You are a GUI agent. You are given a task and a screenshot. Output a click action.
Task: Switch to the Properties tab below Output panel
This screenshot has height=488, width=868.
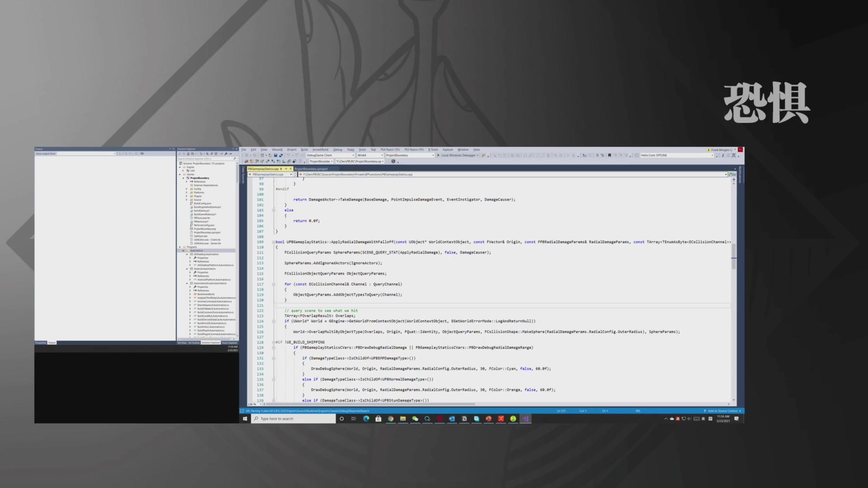[x=41, y=343]
